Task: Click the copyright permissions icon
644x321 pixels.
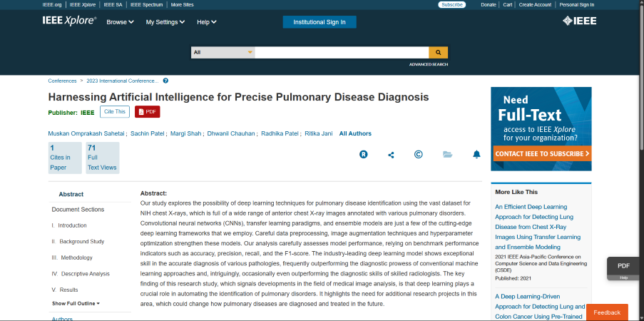Action: pos(418,155)
